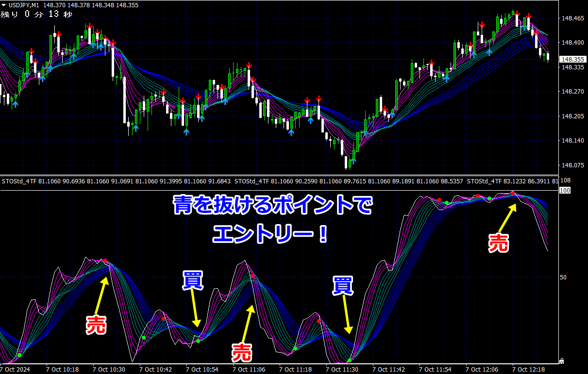Select the rightmost red 売 label

point(498,242)
